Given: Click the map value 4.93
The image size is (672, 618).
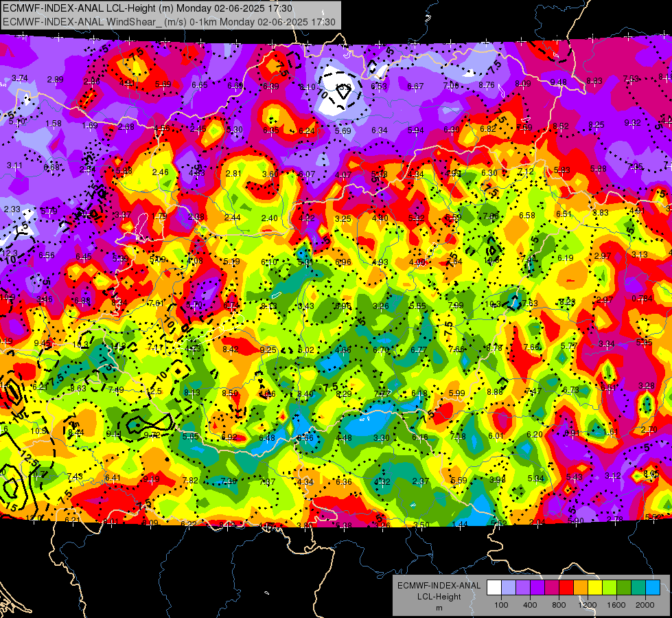Looking at the screenshot, I should (380, 262).
